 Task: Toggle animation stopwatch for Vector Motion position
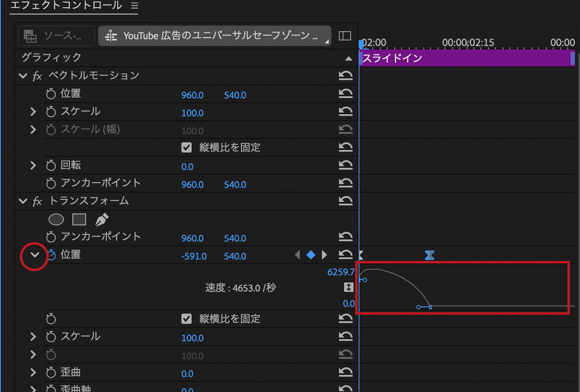click(51, 94)
